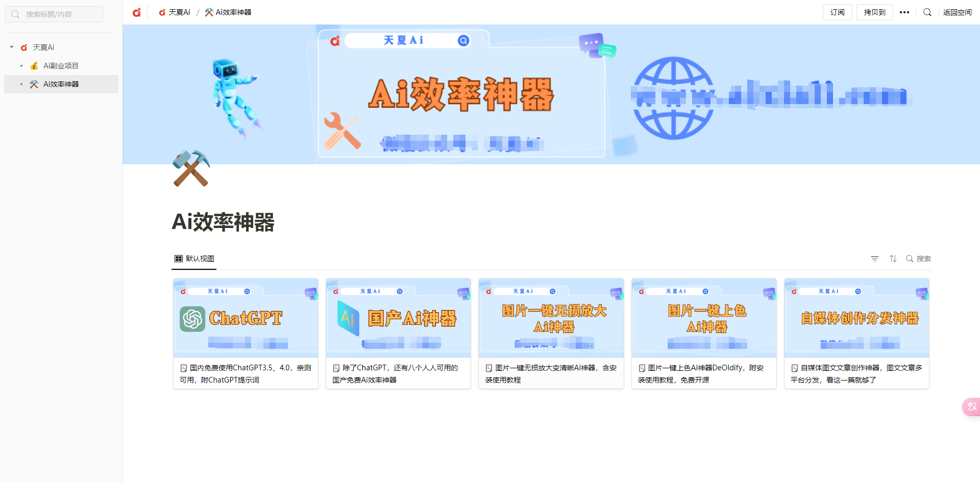Screen dimensions: 980x482
Task: Click document icon beside 图片一键上色Ai神器DeOldify title
Action: click(x=642, y=368)
